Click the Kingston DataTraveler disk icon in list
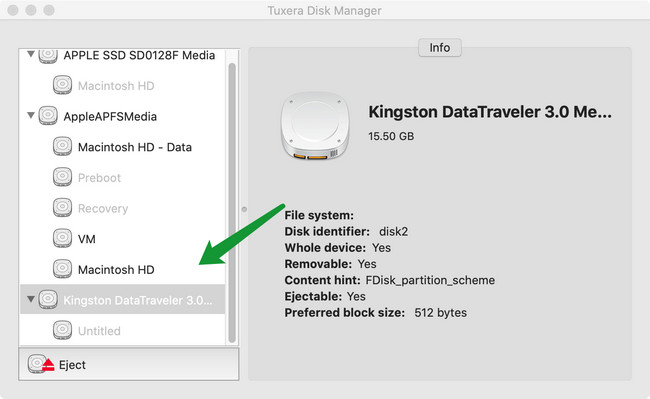 point(48,300)
